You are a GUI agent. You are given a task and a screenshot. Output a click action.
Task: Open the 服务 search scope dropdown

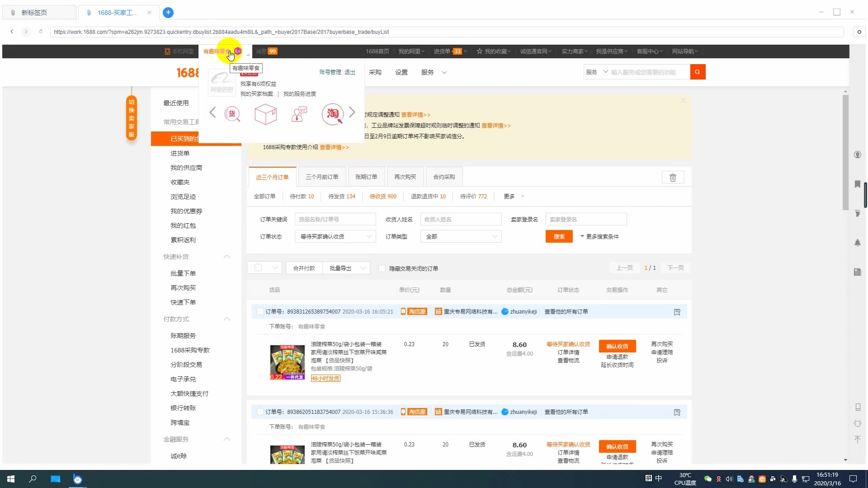click(x=597, y=72)
